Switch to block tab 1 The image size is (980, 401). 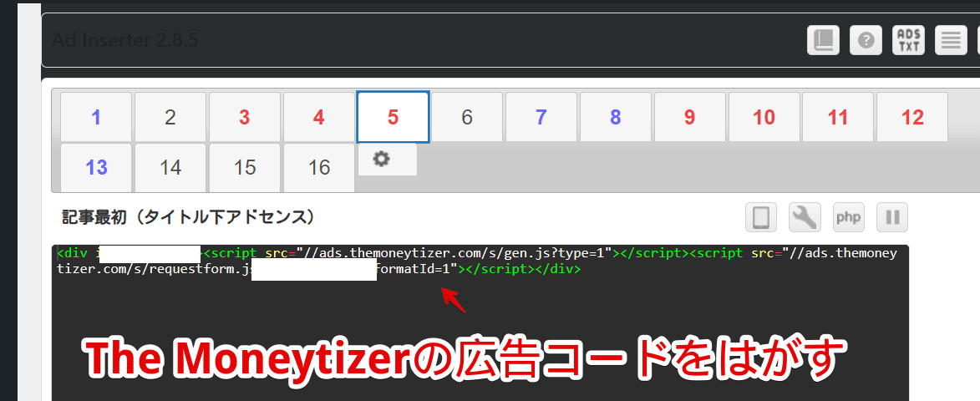click(96, 117)
